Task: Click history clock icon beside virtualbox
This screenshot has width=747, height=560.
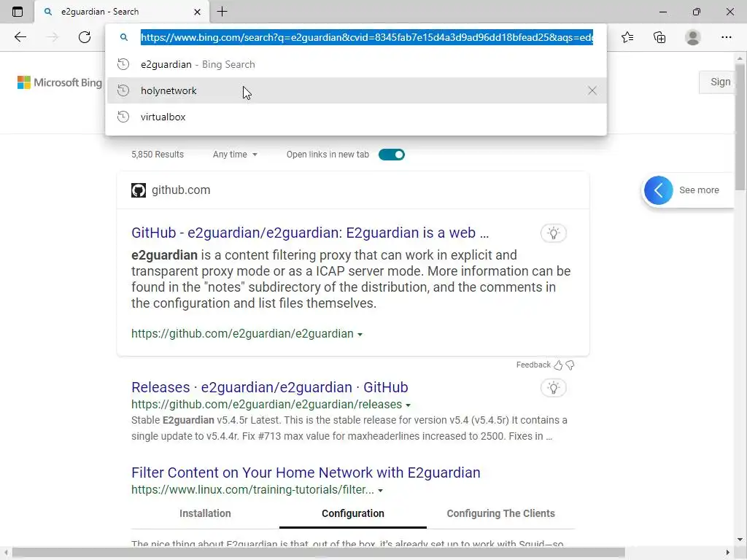Action: (123, 117)
